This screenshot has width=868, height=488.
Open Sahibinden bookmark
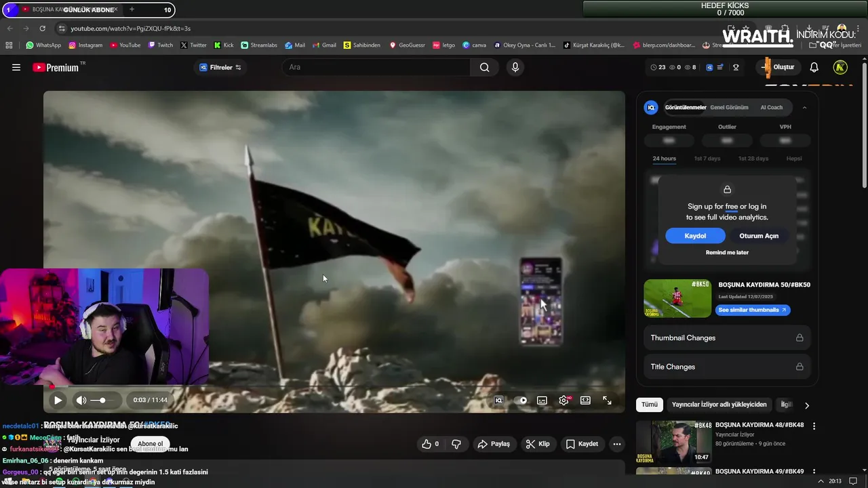coord(362,45)
